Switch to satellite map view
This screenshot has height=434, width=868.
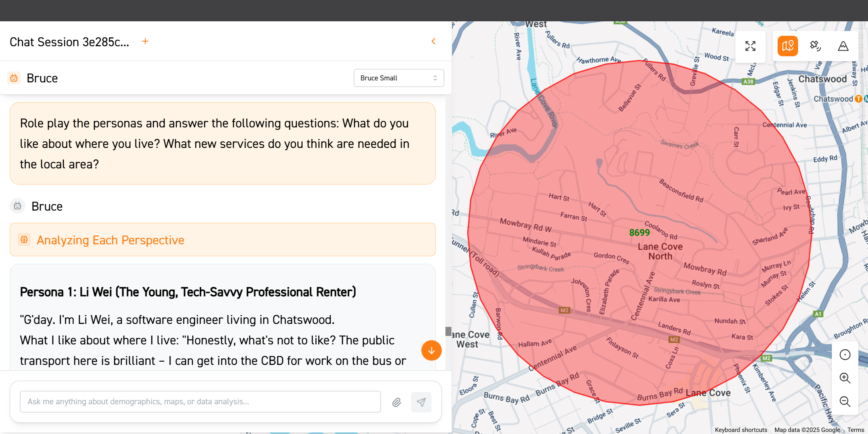tap(815, 46)
